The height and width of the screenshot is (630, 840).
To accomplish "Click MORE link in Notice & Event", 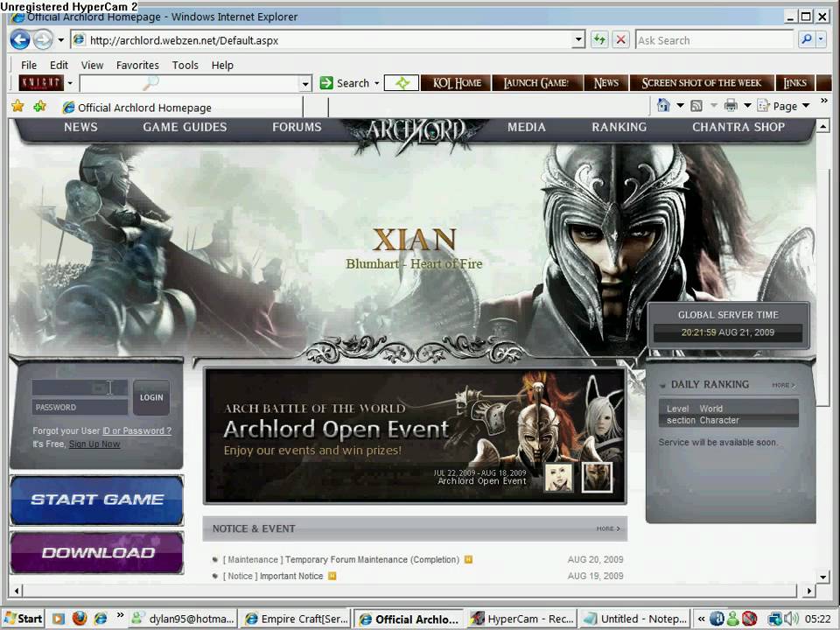I will 608,528.
